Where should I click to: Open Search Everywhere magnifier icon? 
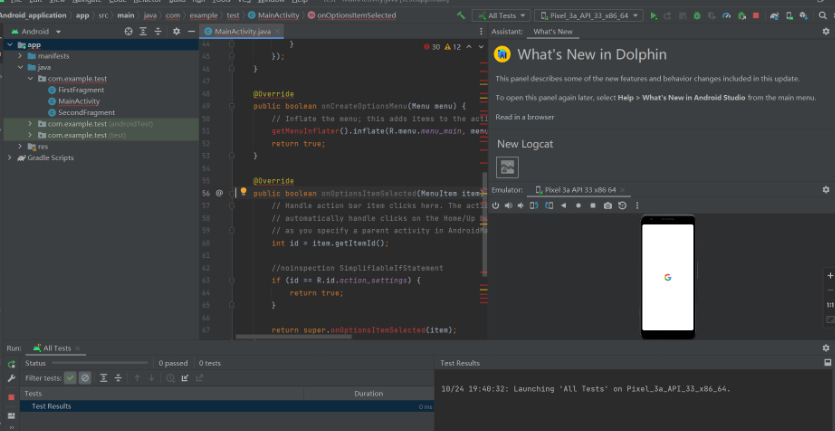coord(822,16)
